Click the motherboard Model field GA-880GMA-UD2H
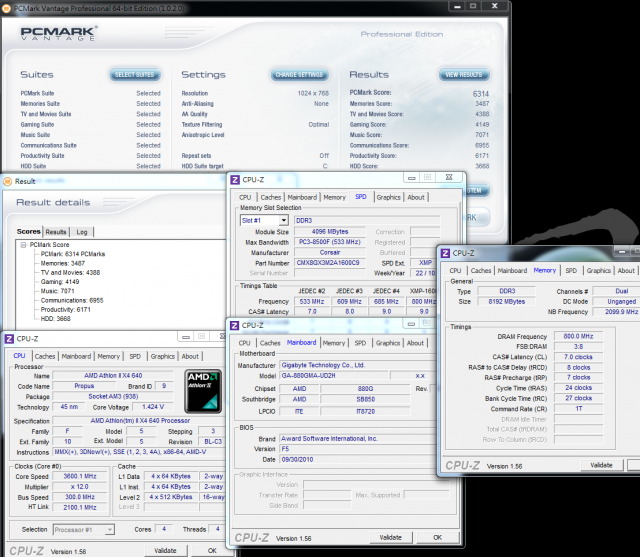Image resolution: width=640 pixels, height=557 pixels. (x=333, y=376)
